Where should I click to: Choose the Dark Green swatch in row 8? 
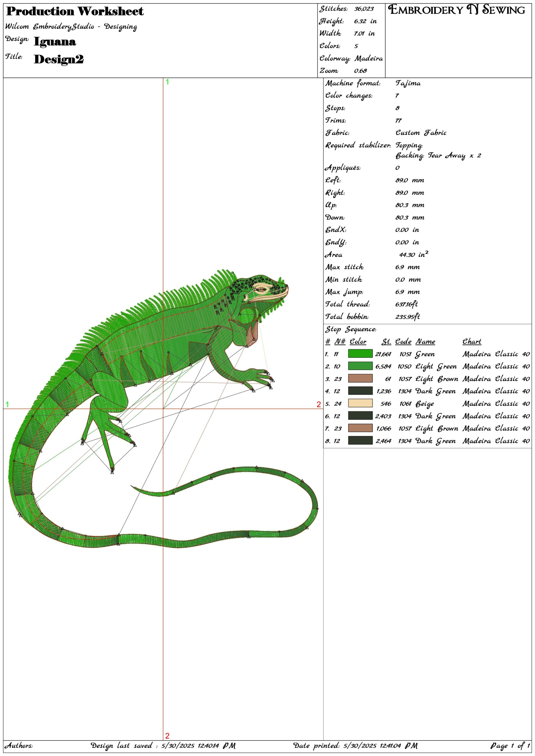click(x=360, y=441)
